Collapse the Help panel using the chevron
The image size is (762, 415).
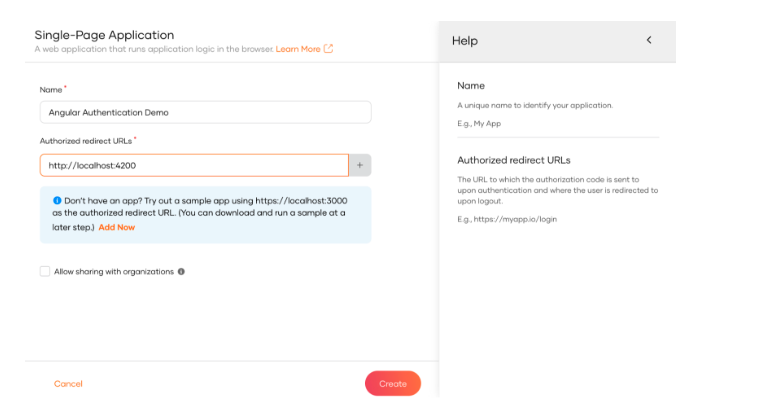point(648,41)
